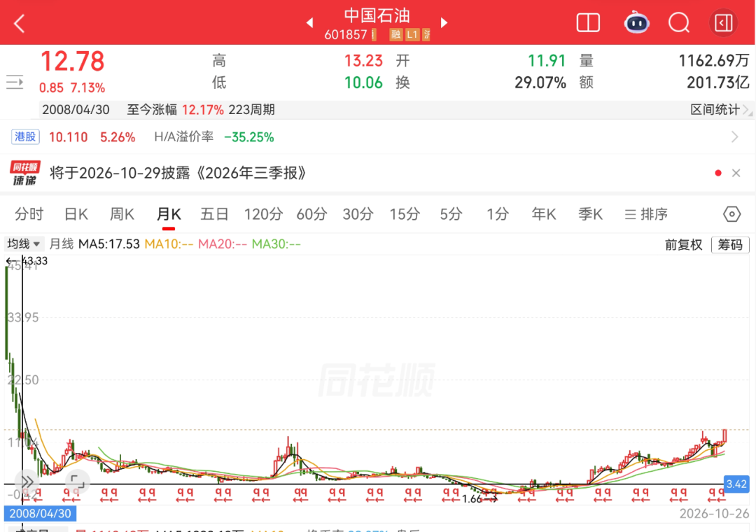Open the robot assistant icon
The image size is (756, 532).
636,22
